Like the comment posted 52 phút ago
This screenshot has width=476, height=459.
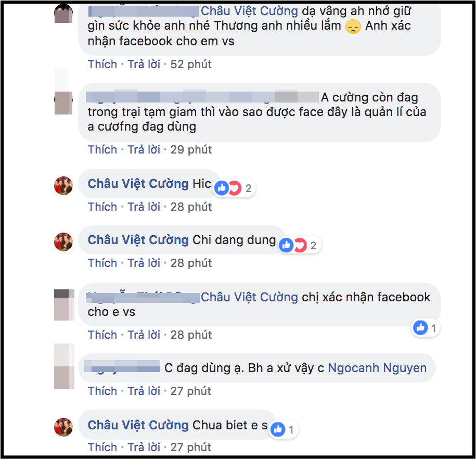coord(102,65)
